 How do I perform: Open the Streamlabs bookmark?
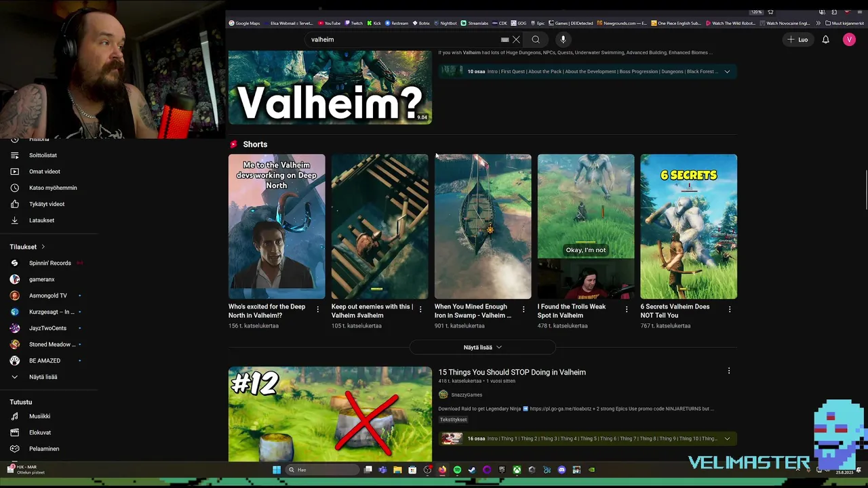coord(475,23)
